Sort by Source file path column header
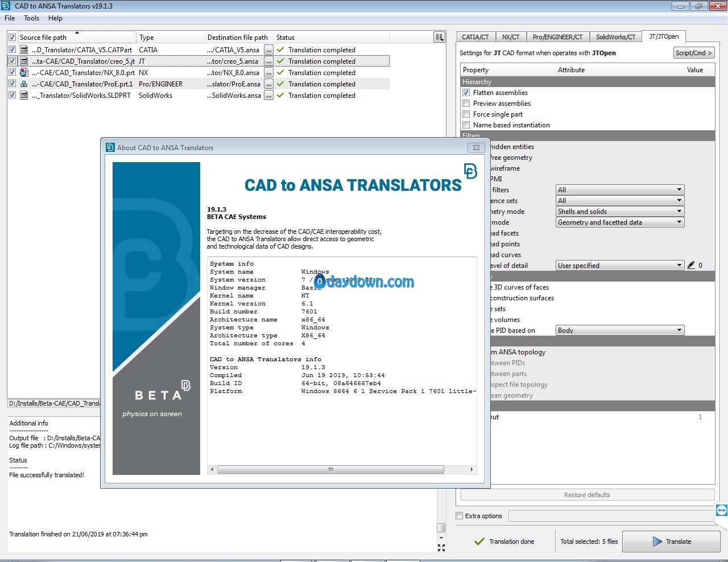Screen dimensions: 728x562 coord(77,37)
